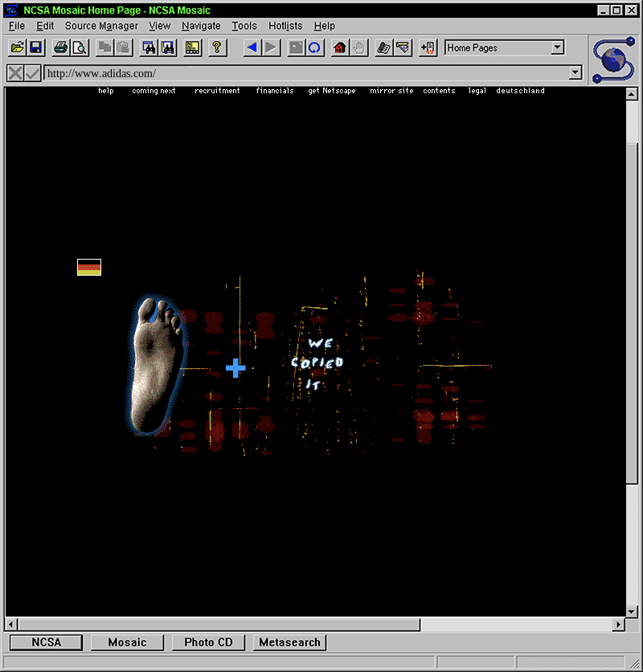Click inside the URL address field

305,73
